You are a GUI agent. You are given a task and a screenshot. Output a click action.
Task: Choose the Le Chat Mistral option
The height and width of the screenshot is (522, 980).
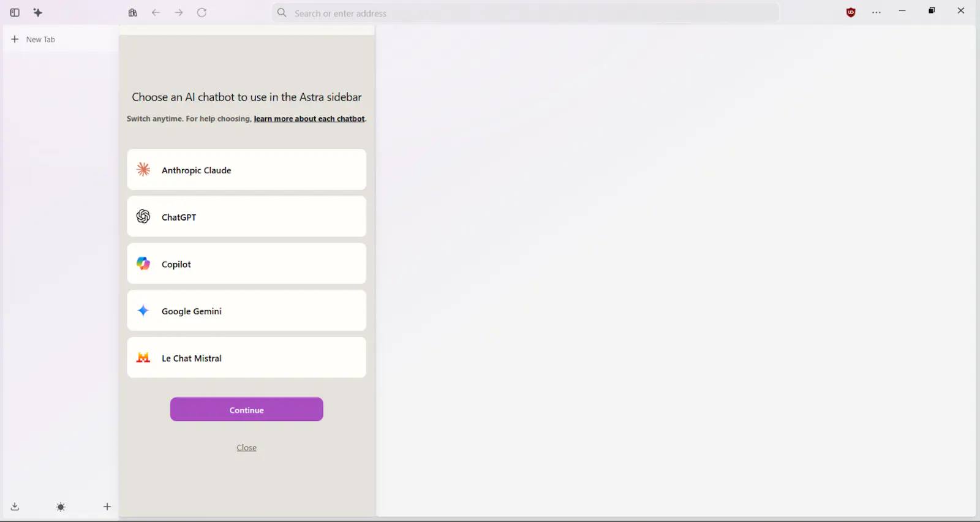click(x=247, y=358)
